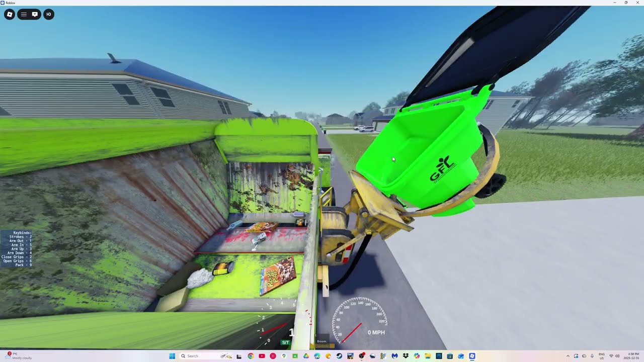Click the 0 MPH speed readout

pyautogui.click(x=376, y=332)
